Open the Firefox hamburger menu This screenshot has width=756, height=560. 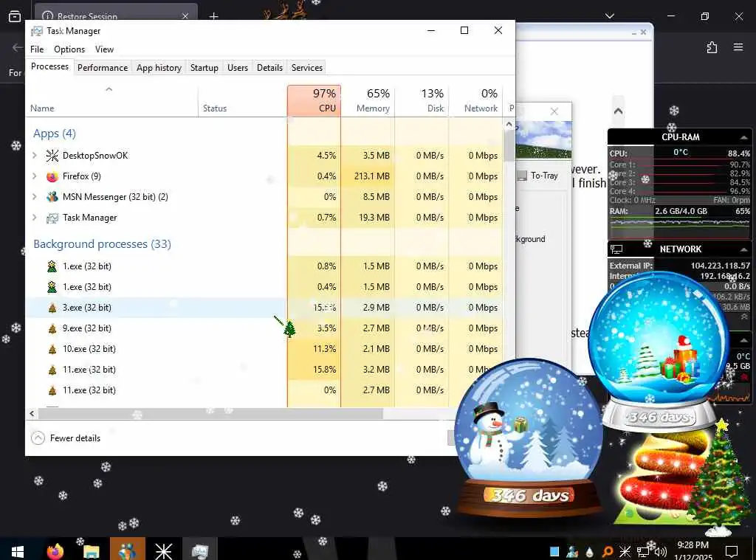(x=738, y=47)
